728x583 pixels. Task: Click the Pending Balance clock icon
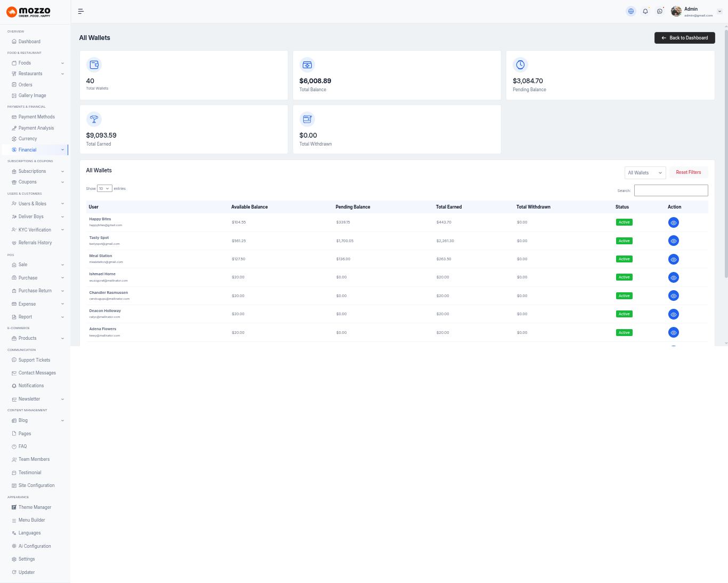tap(521, 65)
